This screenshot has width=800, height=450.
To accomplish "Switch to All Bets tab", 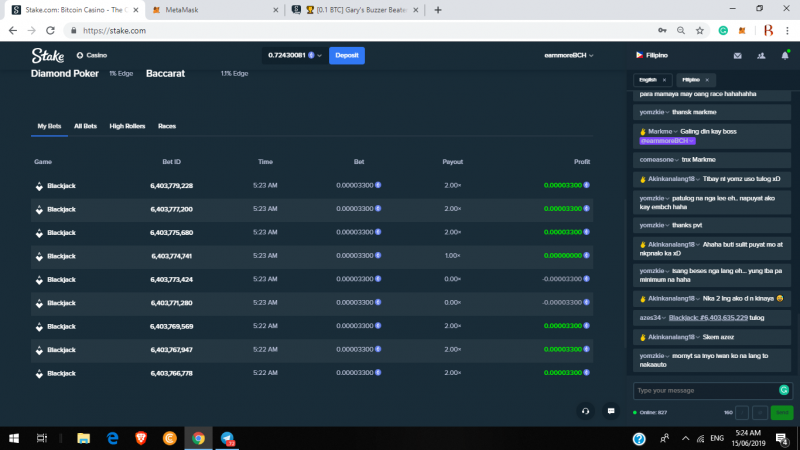I will click(x=85, y=126).
